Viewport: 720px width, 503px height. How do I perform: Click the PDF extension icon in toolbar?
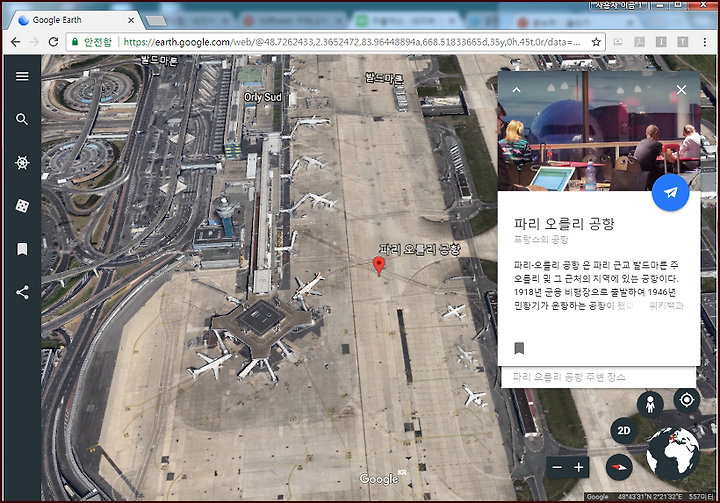640,42
